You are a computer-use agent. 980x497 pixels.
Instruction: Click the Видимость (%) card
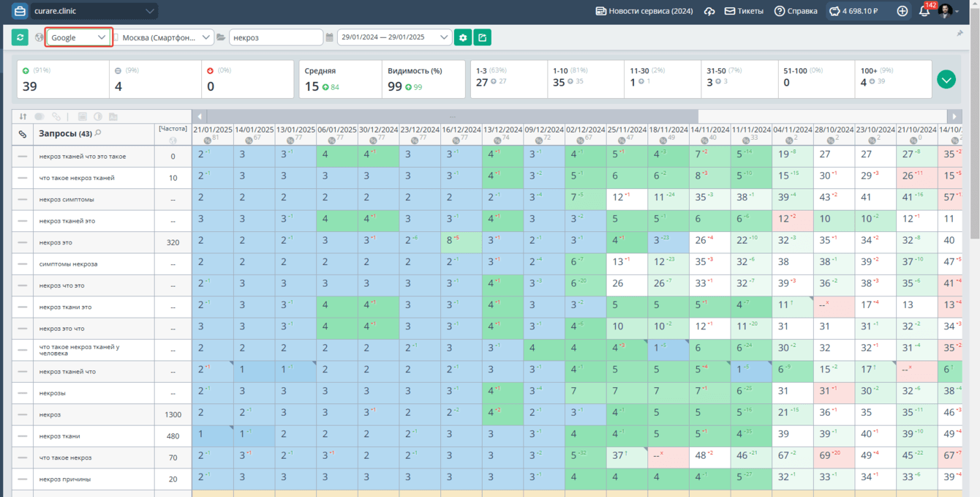pos(423,79)
